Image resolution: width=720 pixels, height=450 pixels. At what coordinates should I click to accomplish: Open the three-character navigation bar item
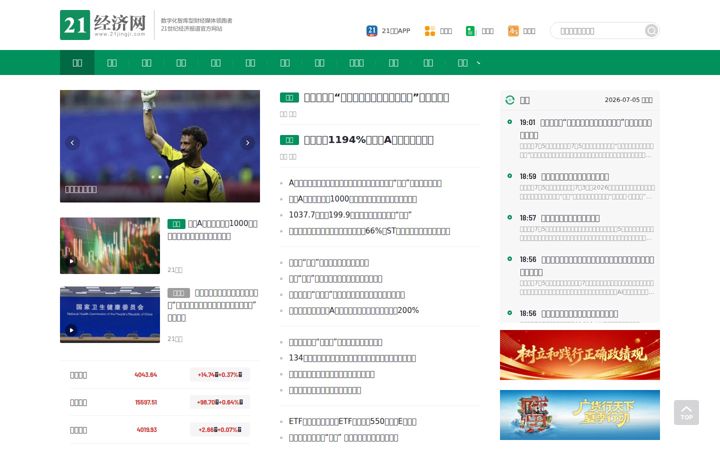coord(356,63)
